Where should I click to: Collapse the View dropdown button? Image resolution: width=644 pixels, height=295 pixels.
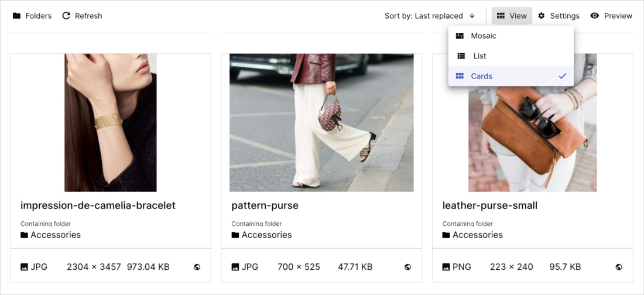[512, 16]
